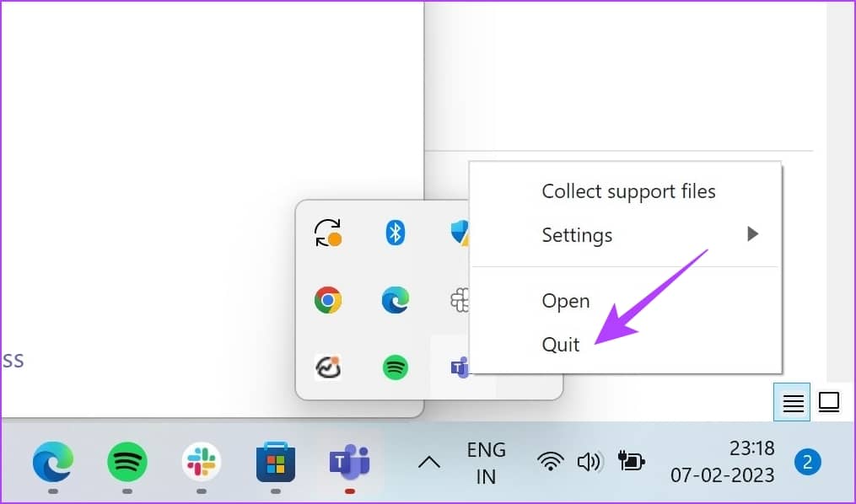The height and width of the screenshot is (504, 856).
Task: Click Edge icon in tray overflow
Action: [396, 300]
